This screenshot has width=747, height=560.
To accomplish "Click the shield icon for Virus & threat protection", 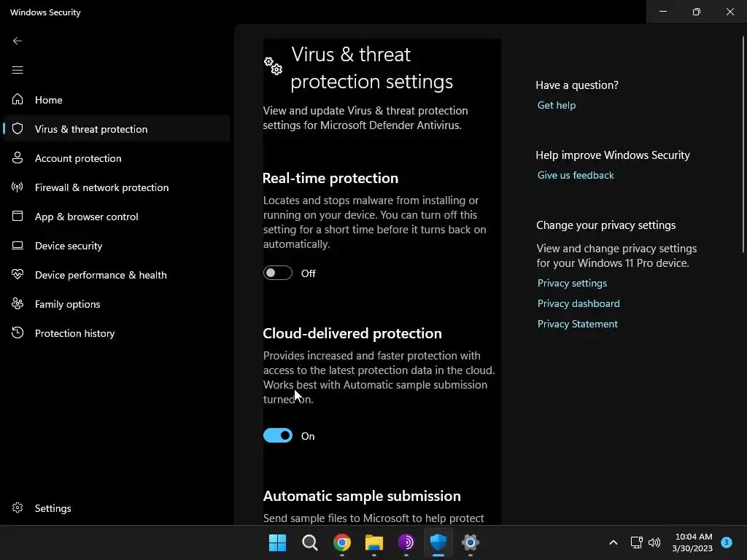I will pos(18,128).
